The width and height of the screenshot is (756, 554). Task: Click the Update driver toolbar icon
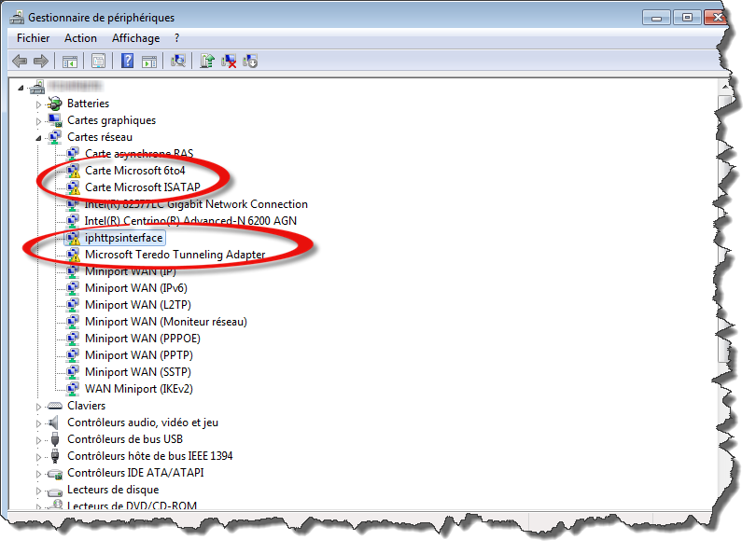207,61
